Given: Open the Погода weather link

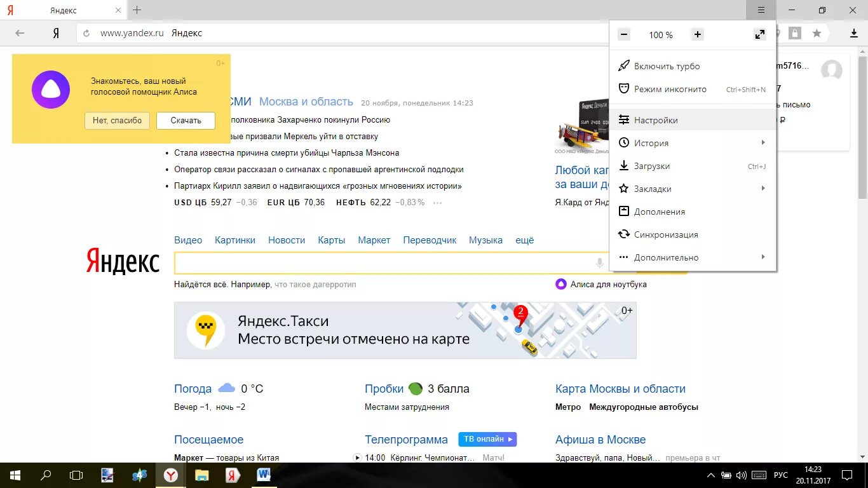Looking at the screenshot, I should click(x=193, y=389).
